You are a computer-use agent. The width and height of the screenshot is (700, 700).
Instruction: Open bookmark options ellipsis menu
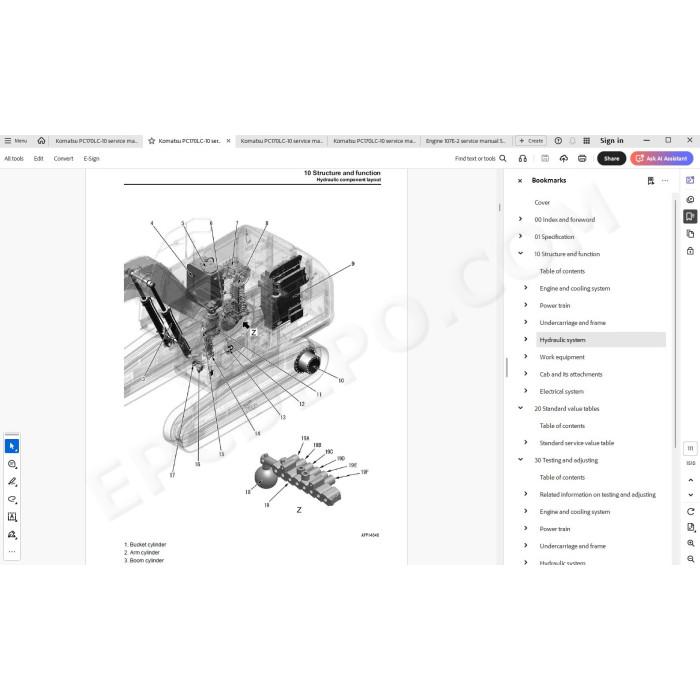point(665,181)
